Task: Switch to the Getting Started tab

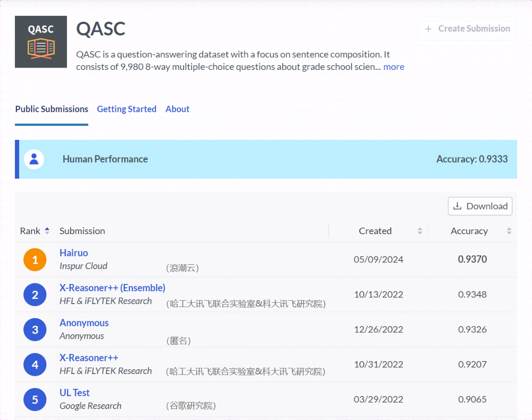Action: point(127,109)
